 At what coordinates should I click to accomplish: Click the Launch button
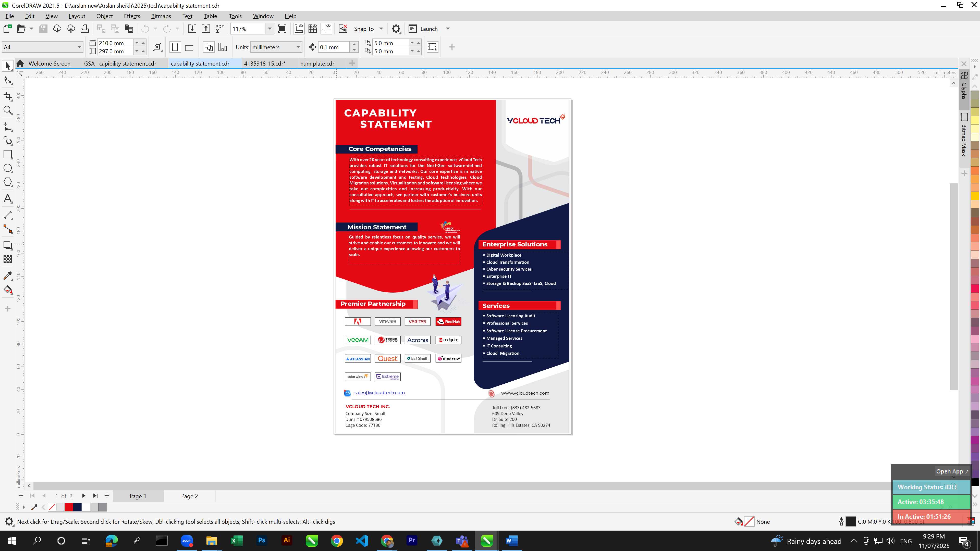(423, 29)
